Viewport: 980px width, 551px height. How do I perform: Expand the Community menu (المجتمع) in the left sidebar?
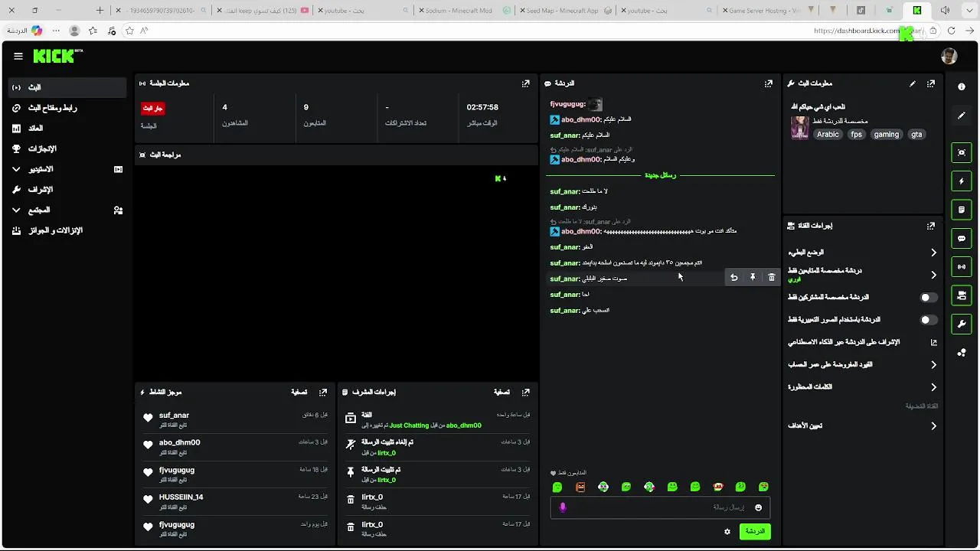(x=67, y=210)
